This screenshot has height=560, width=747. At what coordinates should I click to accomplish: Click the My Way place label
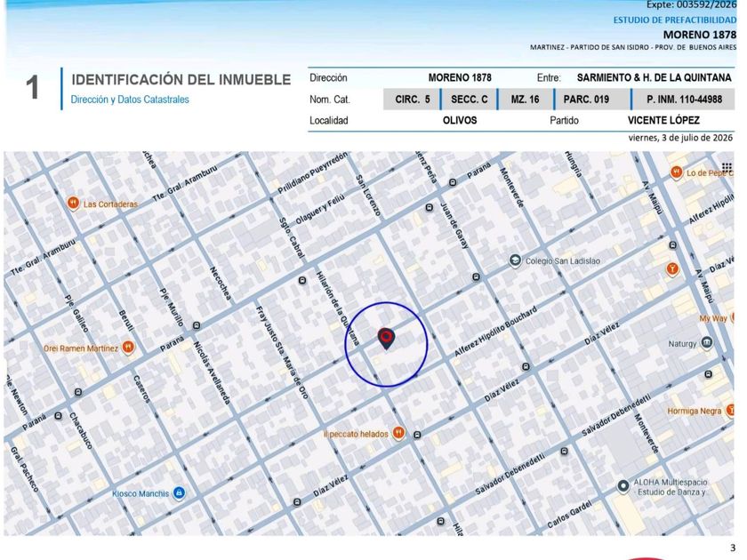[712, 318]
